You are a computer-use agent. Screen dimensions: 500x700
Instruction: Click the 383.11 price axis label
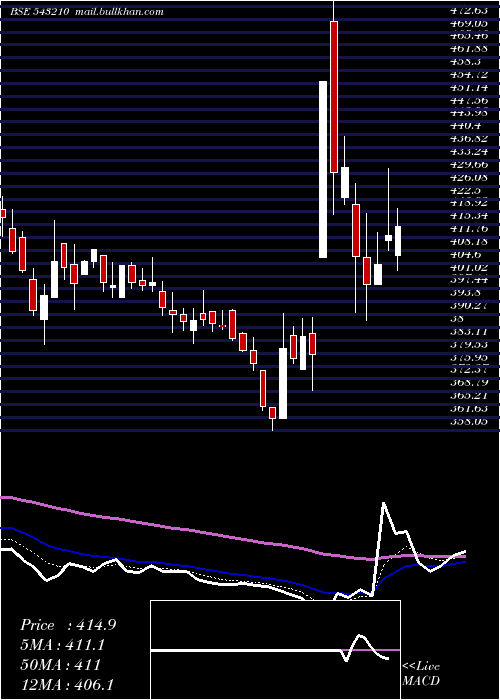click(468, 332)
